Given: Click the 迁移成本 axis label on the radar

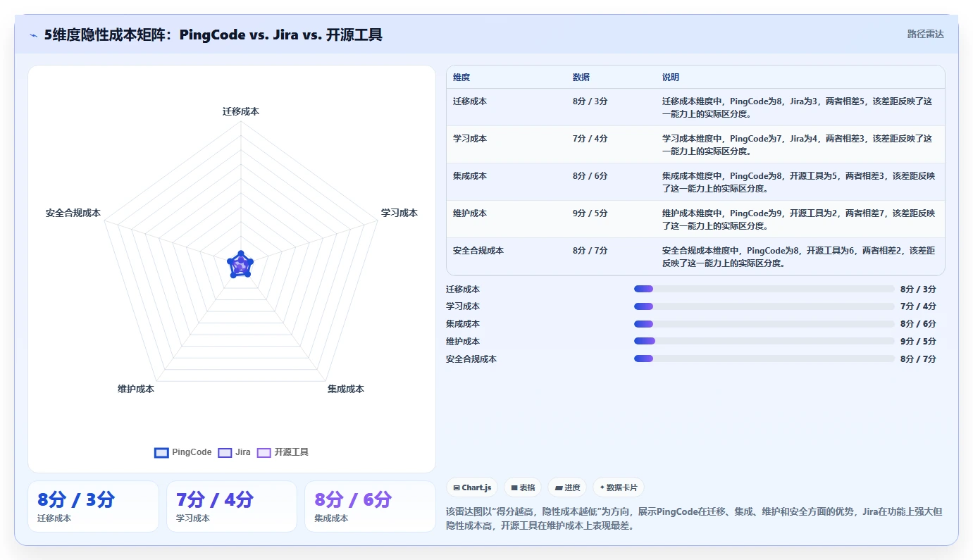Looking at the screenshot, I should (x=241, y=111).
